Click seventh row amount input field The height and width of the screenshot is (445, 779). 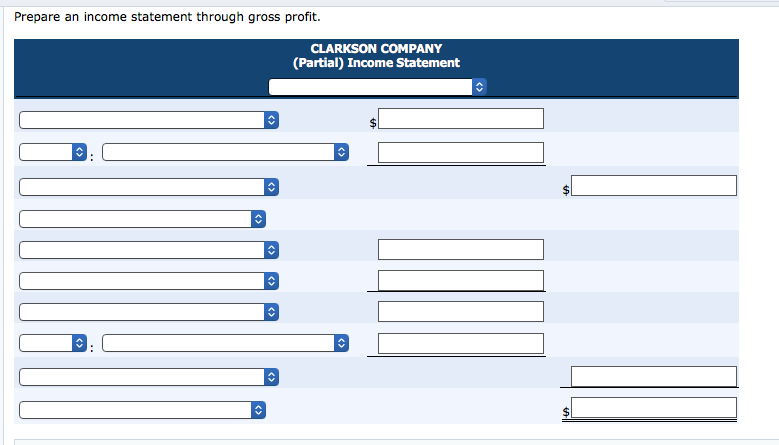[x=461, y=311]
